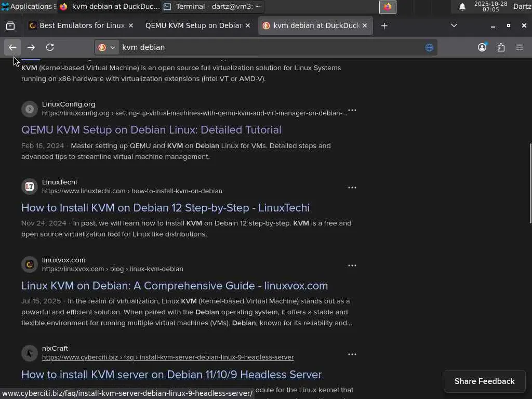Open Linux KVM on Debian Comprehensive Guide

pyautogui.click(x=175, y=286)
